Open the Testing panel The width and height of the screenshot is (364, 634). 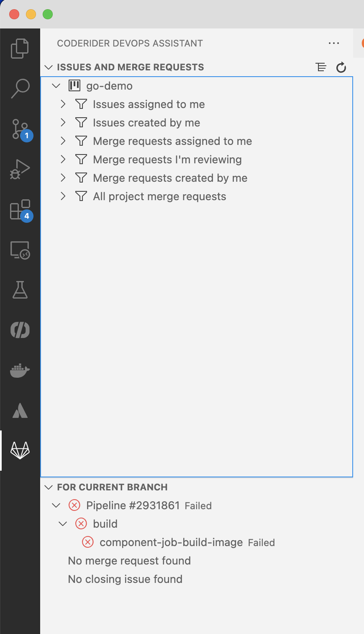20,290
